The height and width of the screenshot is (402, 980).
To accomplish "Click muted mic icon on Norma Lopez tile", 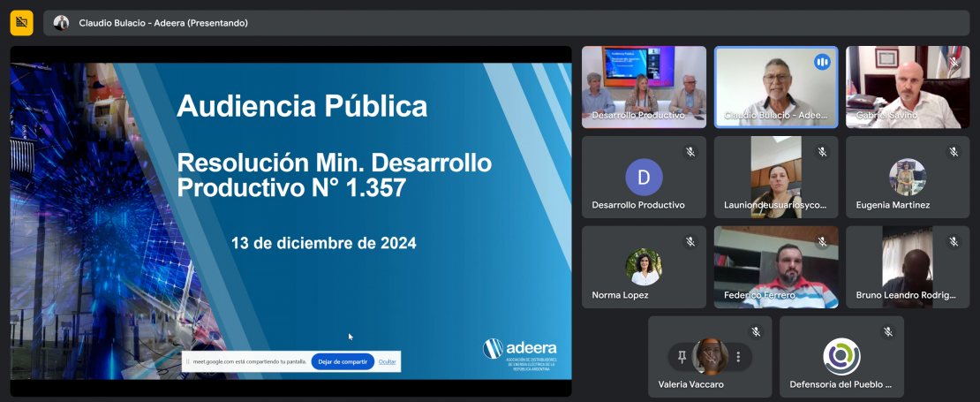I will (x=690, y=241).
